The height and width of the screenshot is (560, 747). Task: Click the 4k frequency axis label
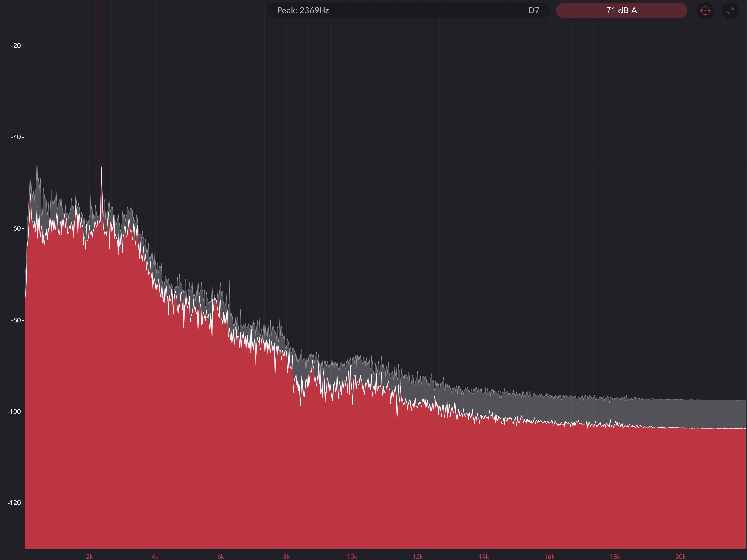click(x=155, y=556)
